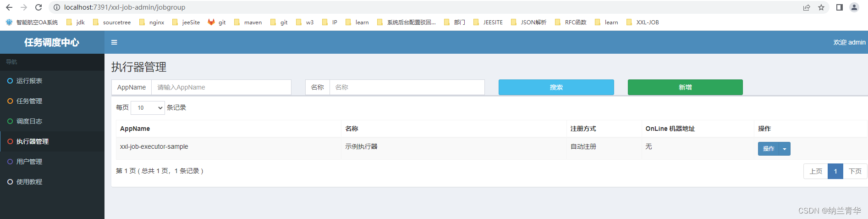Image resolution: width=868 pixels, height=219 pixels.
Task: Open the JSON解析 bookmark folder
Action: (529, 22)
